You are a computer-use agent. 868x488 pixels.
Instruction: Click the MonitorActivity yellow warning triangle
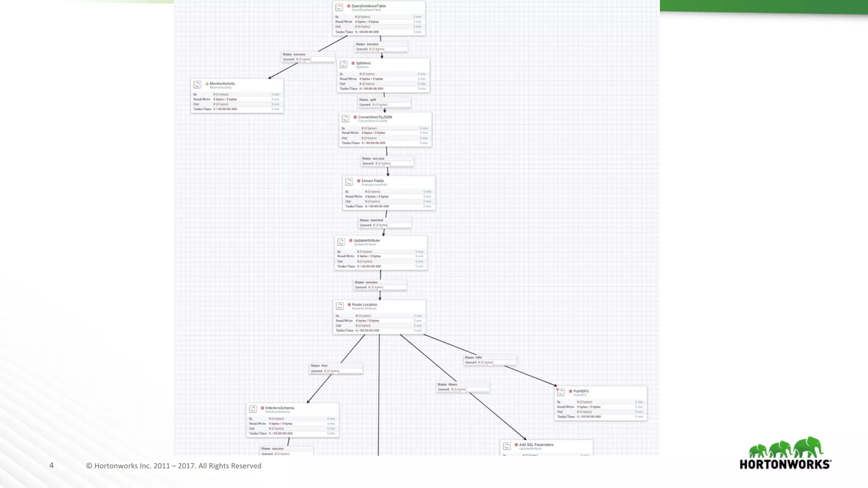(x=207, y=84)
